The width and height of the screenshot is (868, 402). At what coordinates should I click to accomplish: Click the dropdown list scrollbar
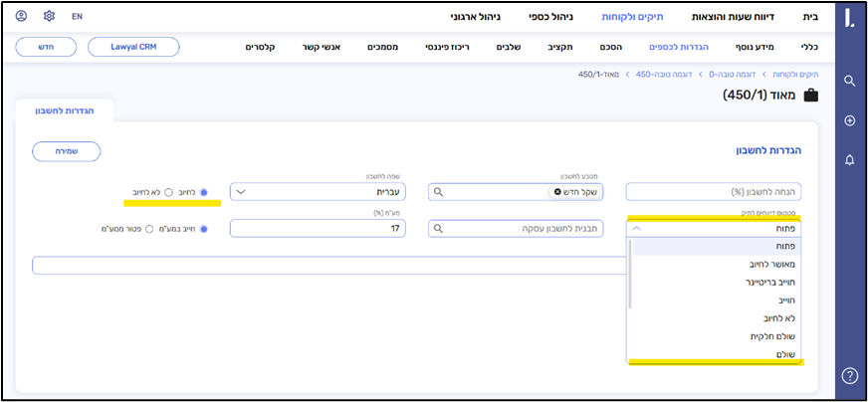630,274
